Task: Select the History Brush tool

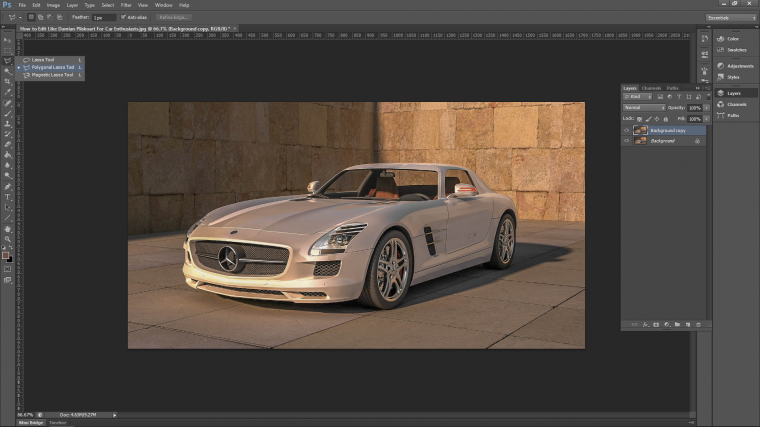Action: (x=7, y=134)
